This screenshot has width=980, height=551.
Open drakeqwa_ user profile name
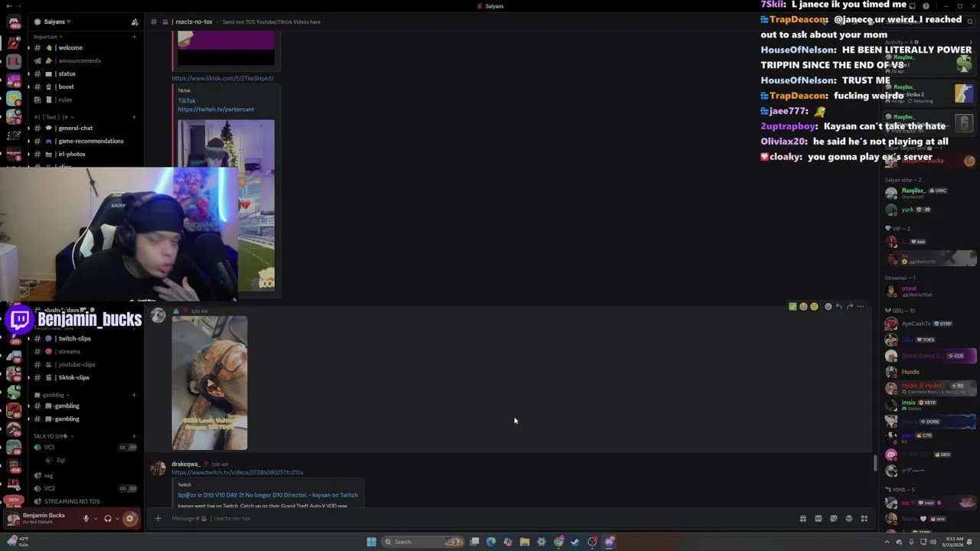185,464
